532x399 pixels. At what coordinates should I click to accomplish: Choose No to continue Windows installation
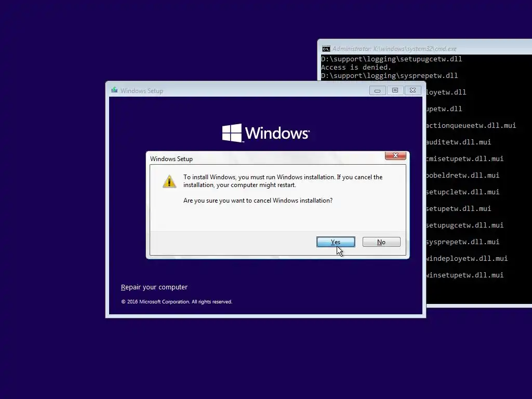click(x=381, y=242)
